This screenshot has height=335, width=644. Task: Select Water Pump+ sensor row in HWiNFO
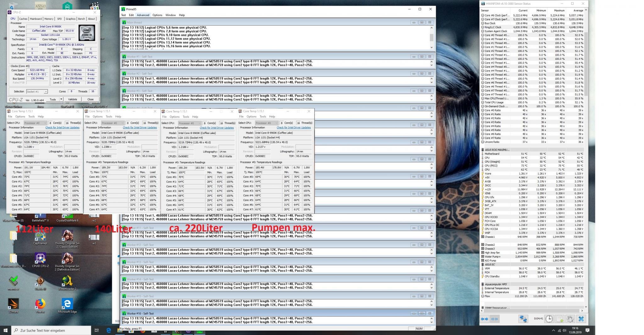pos(532,257)
